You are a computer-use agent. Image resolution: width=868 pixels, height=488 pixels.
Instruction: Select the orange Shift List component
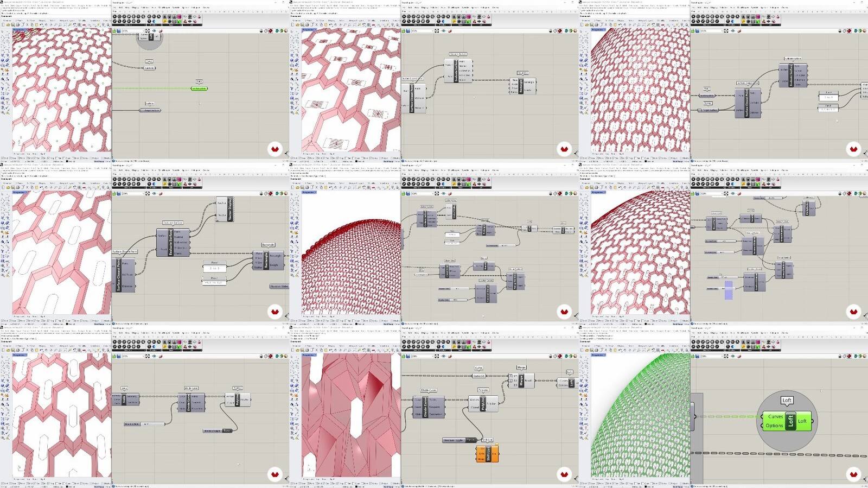[x=487, y=453]
